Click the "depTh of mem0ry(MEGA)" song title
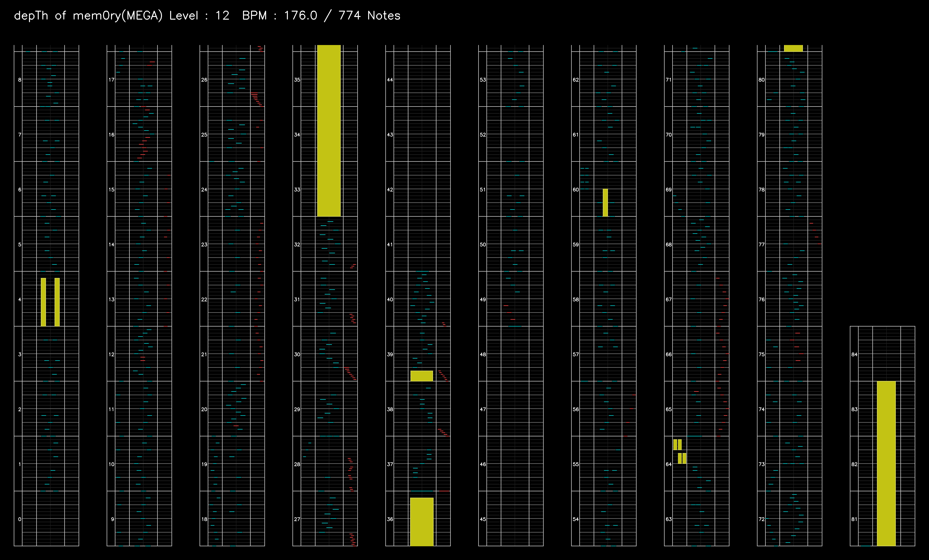Viewport: 929px width, 560px height. point(88,16)
